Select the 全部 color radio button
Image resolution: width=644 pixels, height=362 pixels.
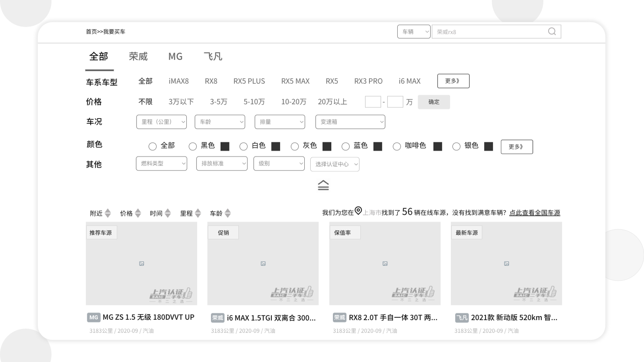[152, 146]
